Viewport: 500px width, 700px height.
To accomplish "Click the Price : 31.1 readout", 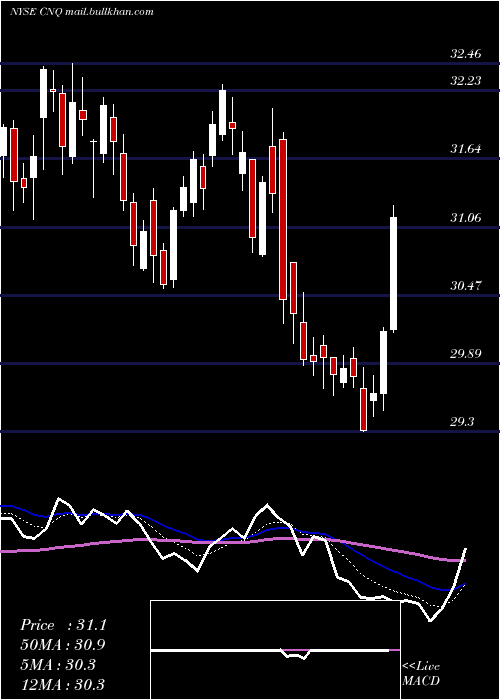I will tap(63, 625).
